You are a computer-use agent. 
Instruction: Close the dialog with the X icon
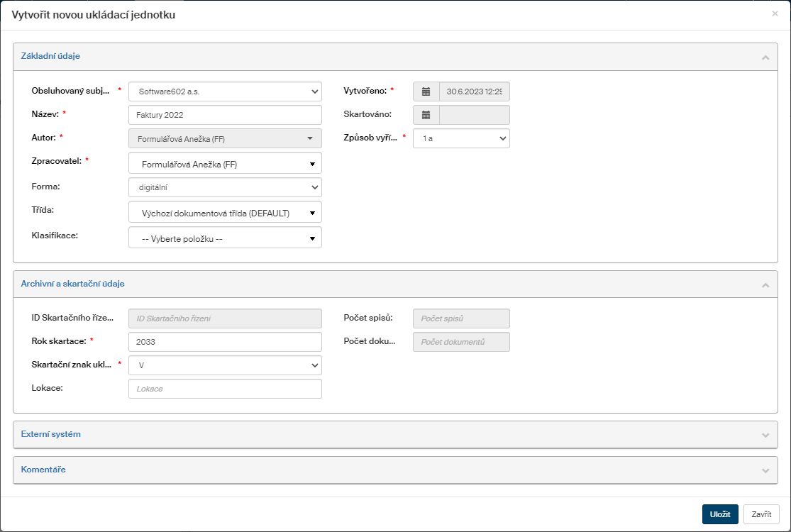click(x=775, y=13)
